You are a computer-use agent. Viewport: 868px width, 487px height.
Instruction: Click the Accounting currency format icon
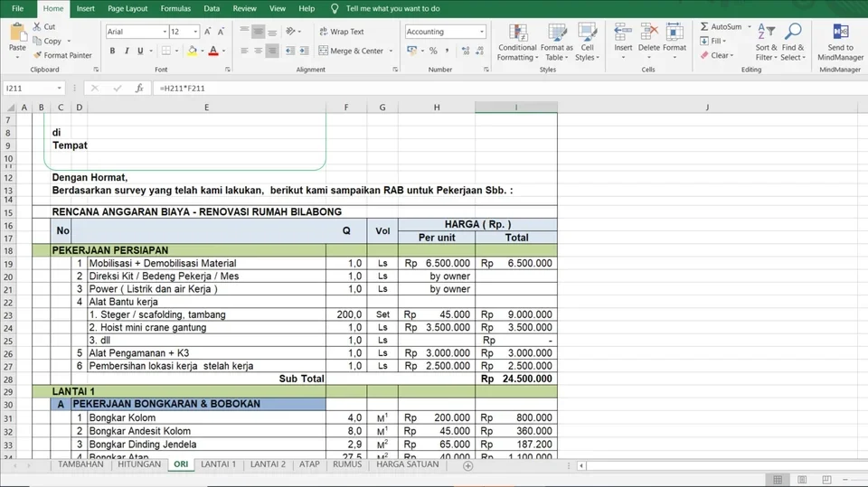(x=412, y=51)
